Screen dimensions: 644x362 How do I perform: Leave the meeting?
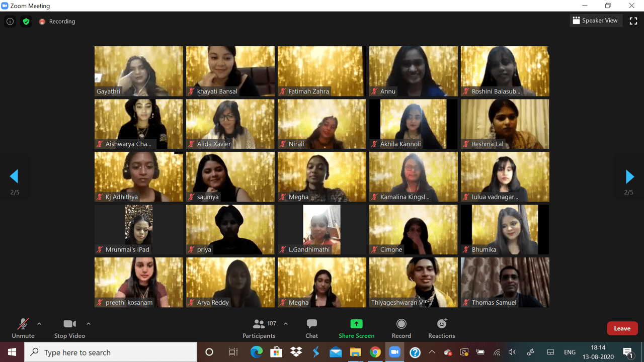(622, 328)
